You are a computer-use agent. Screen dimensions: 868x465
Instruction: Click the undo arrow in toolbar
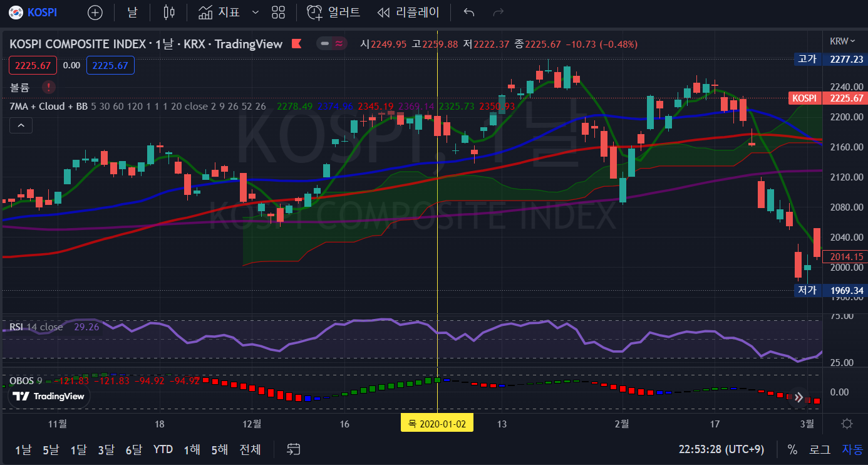[x=468, y=13]
